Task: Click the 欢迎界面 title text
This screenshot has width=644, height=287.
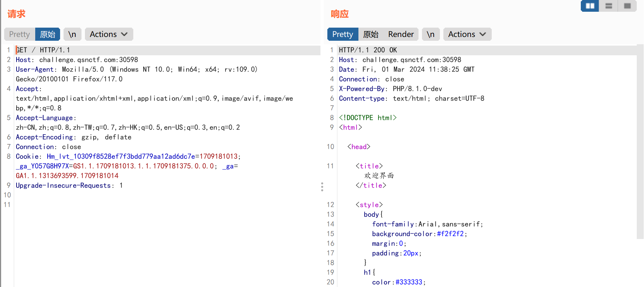Action: click(x=379, y=176)
